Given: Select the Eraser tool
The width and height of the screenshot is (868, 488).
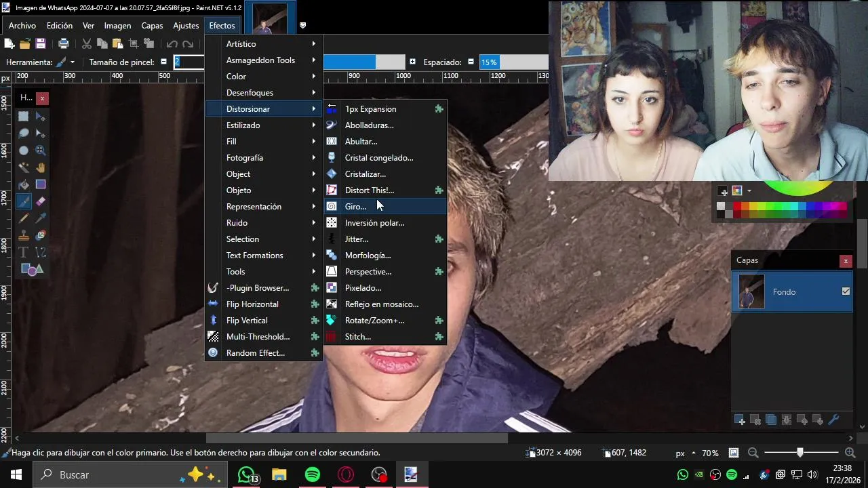Looking at the screenshot, I should click(x=41, y=201).
